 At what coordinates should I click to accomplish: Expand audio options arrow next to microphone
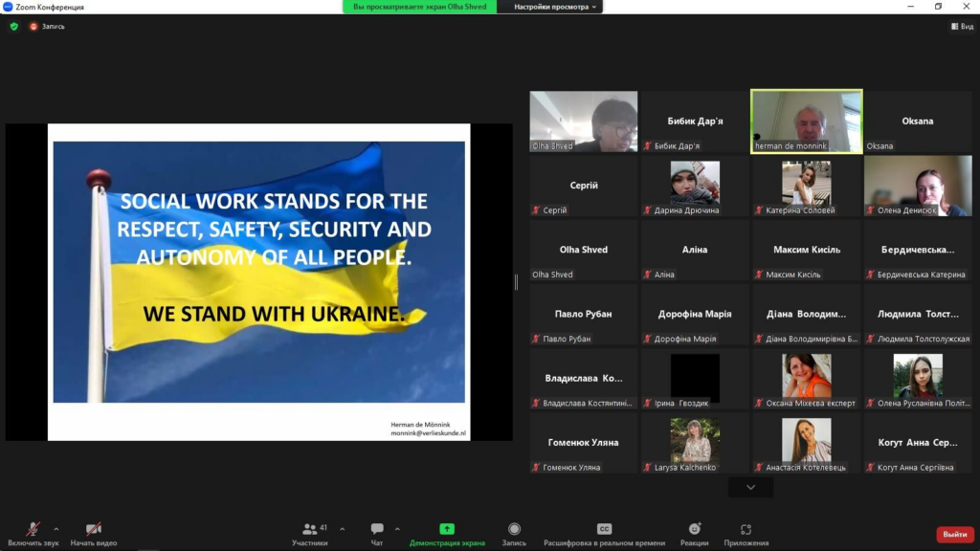coord(56,528)
